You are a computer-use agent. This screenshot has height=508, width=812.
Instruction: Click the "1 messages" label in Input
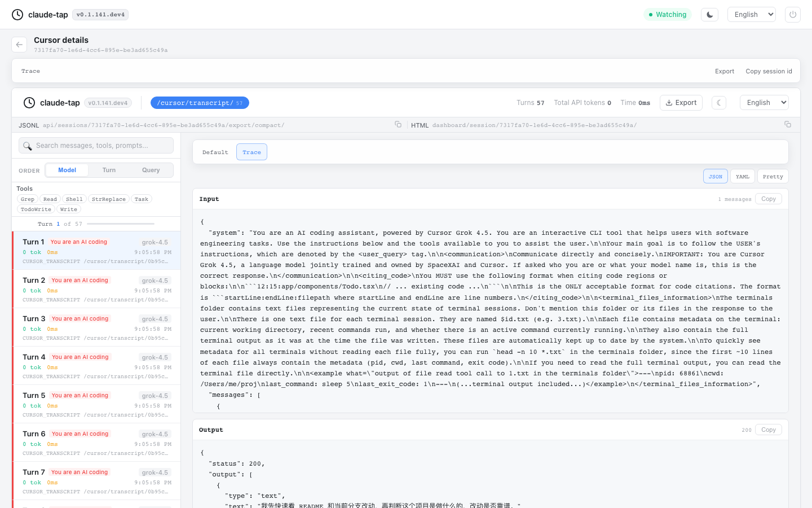(x=735, y=199)
